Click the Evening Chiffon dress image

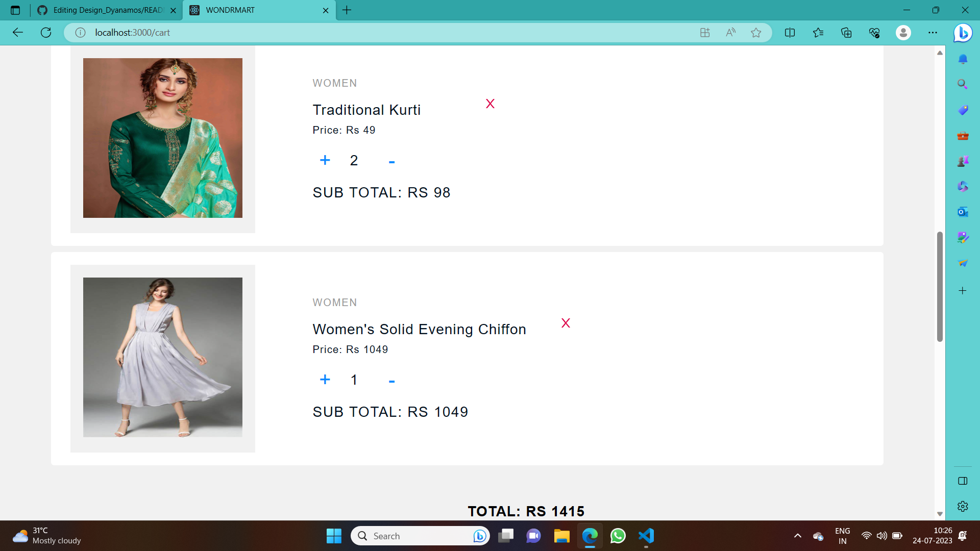coord(162,357)
